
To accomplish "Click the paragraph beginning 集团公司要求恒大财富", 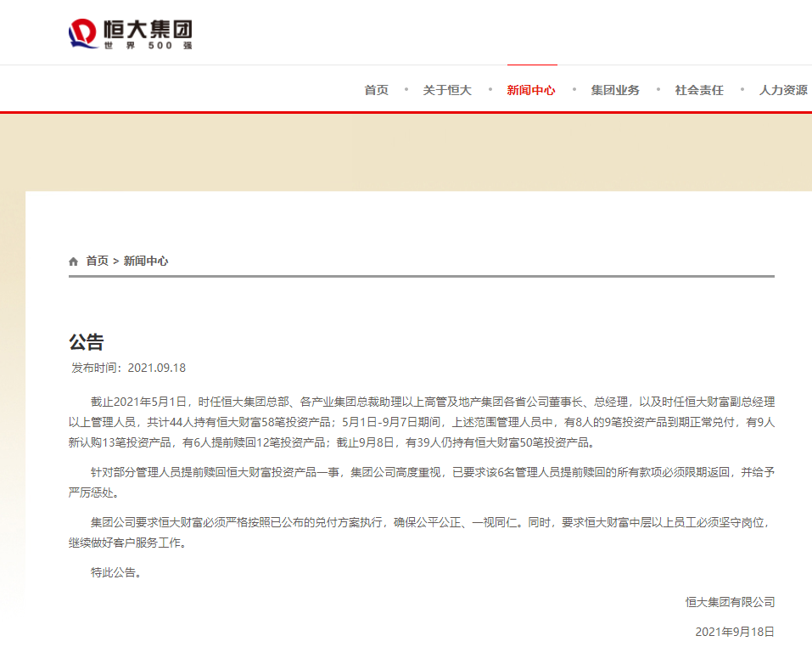I will tap(421, 532).
